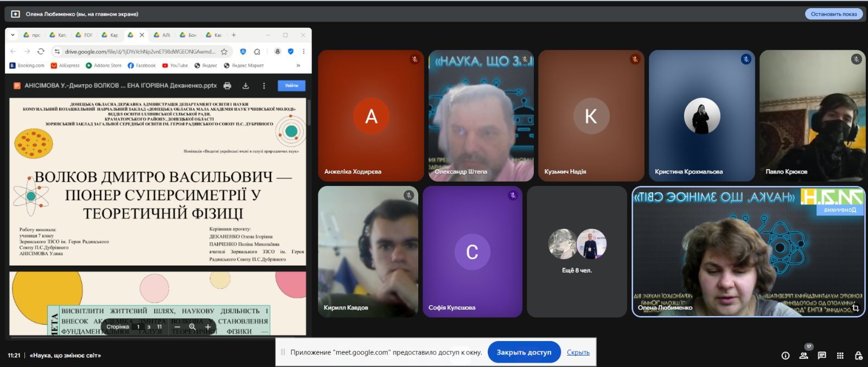Screen dimensions: 868x367
Task: Open the meeting chat panel
Action: tap(822, 356)
